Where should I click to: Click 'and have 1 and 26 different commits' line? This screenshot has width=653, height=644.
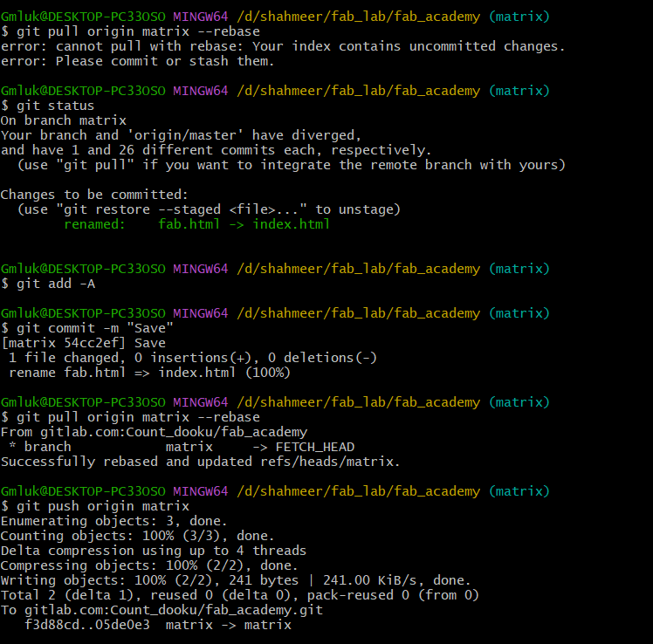[216, 150]
